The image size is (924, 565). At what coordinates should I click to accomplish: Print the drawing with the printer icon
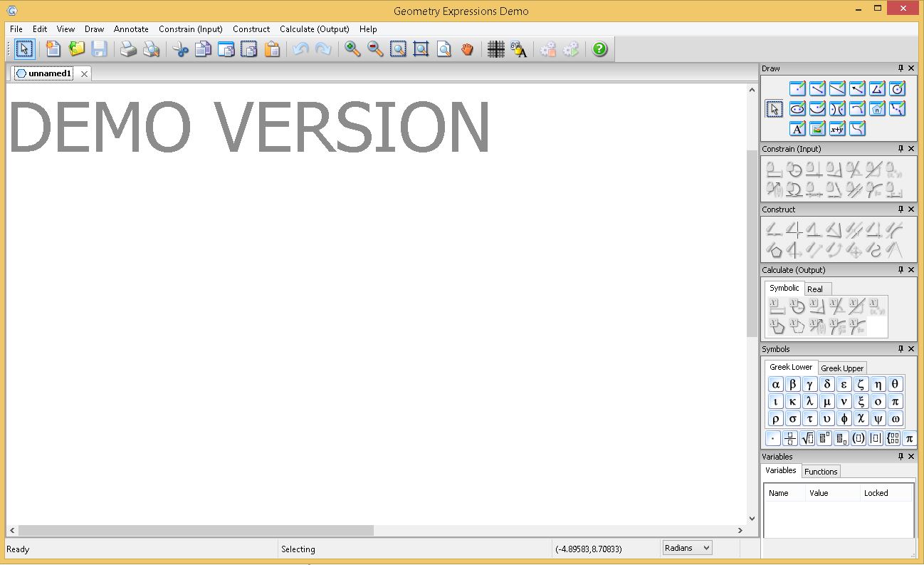point(128,49)
